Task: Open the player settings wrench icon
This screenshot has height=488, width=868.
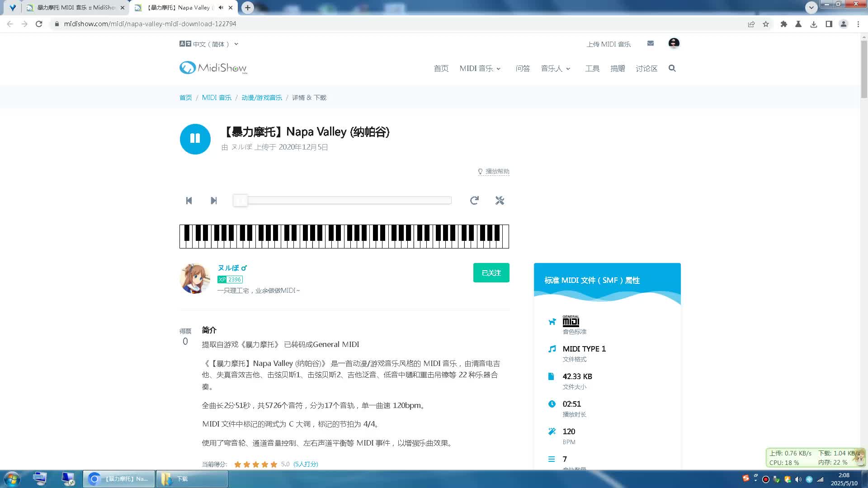Action: [x=500, y=201]
